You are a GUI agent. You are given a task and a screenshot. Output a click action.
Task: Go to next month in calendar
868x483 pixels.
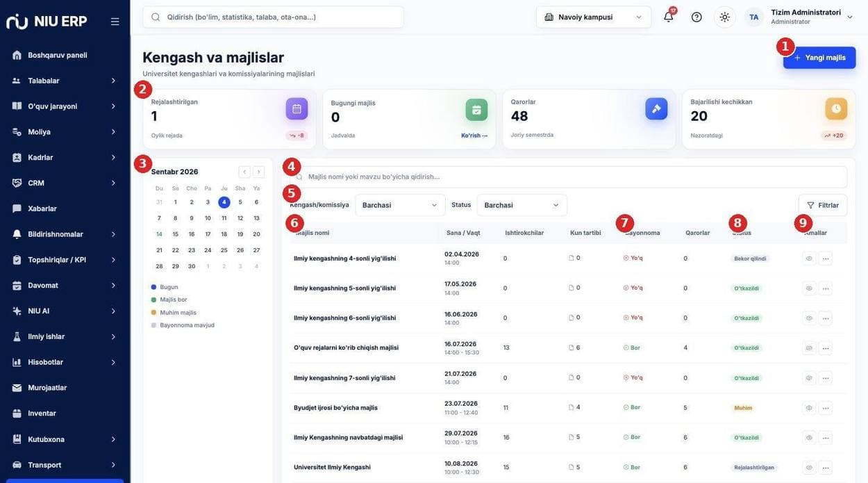[258, 172]
